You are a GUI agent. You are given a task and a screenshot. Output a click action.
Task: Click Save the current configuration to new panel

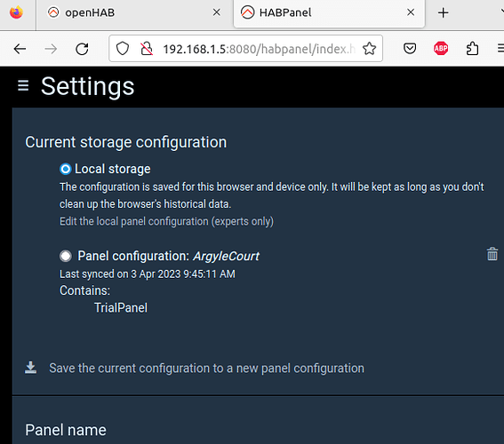coord(206,369)
